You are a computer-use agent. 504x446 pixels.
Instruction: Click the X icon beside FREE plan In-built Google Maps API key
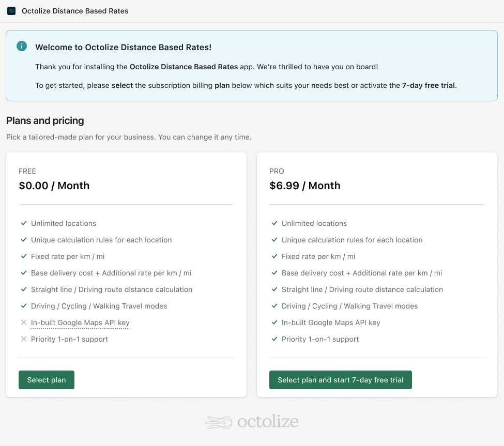tap(23, 322)
